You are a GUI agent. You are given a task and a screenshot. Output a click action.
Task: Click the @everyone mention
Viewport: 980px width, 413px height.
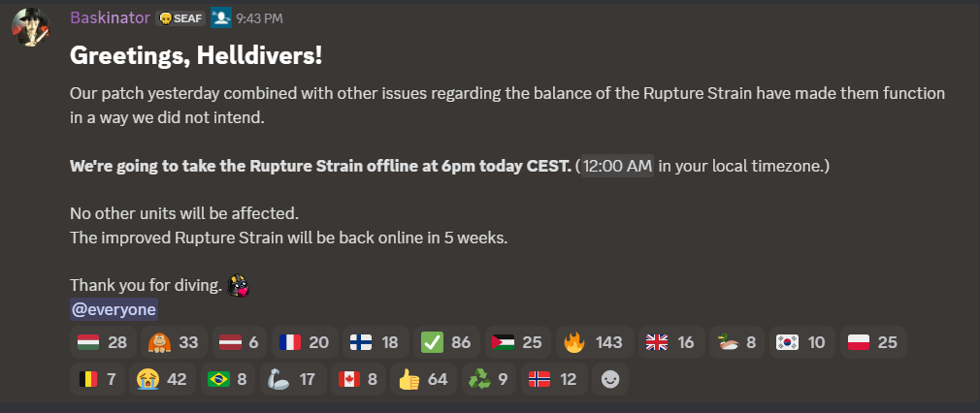tap(114, 309)
